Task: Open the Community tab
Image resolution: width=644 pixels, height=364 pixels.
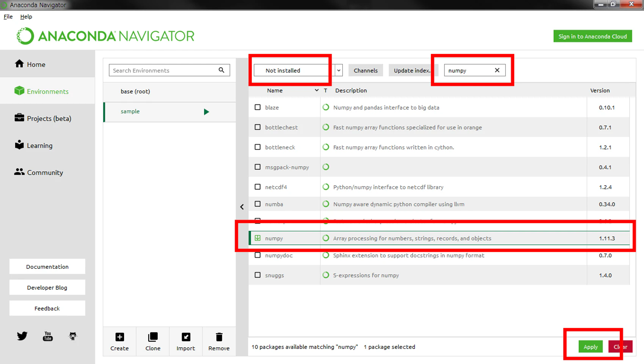Action: [47, 172]
